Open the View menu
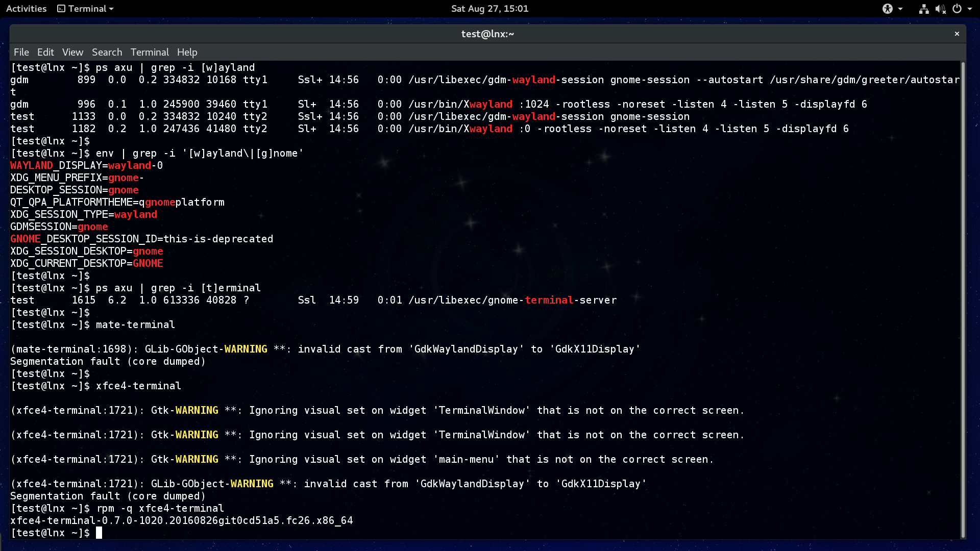Viewport: 980px width, 551px height. coord(72,52)
